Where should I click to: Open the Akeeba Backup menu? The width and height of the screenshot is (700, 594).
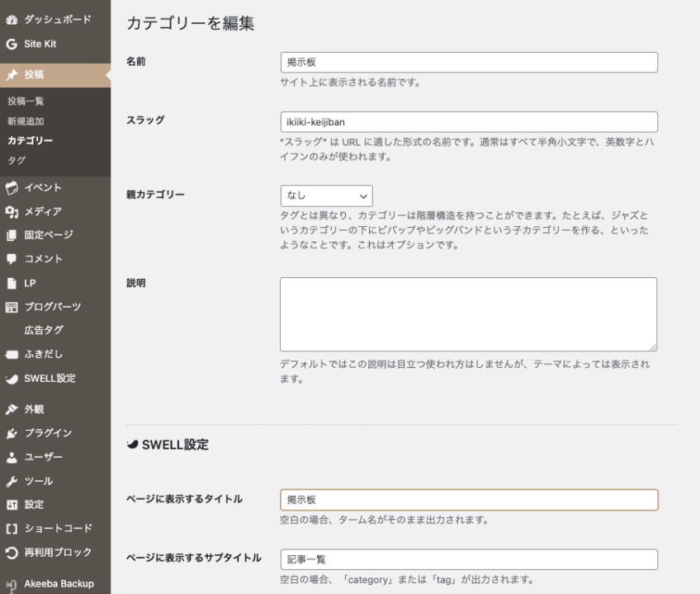(55, 584)
